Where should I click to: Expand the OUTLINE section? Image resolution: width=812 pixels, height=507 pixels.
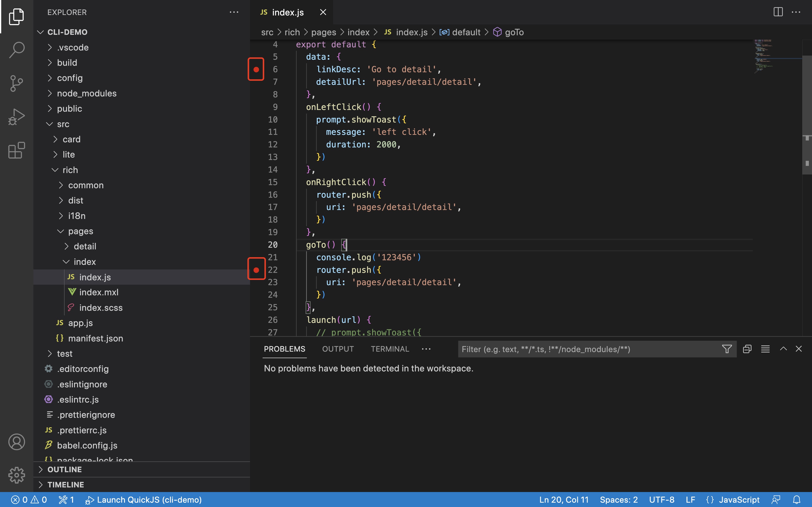pyautogui.click(x=142, y=470)
